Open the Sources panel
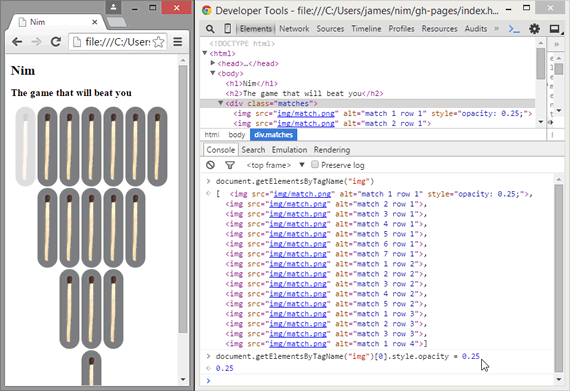The height and width of the screenshot is (391, 570). (330, 29)
